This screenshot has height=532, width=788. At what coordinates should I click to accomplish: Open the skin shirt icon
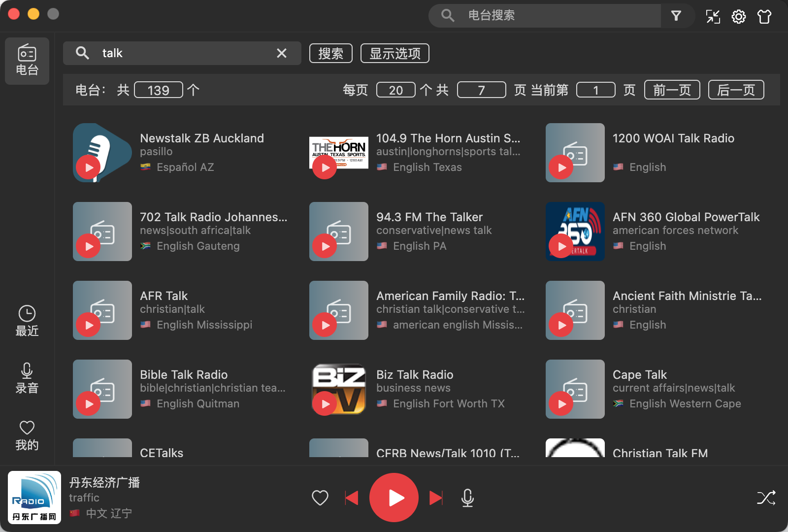point(764,16)
